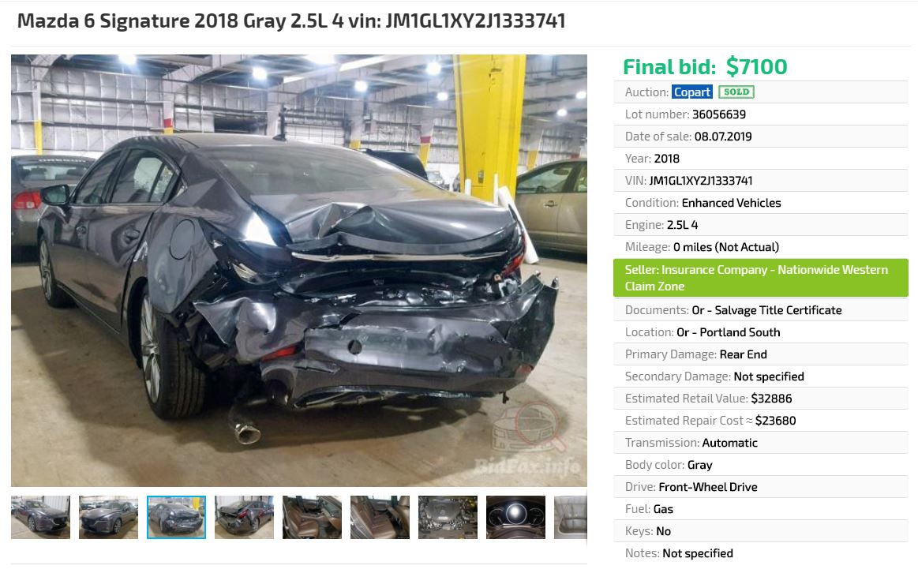Open second thumbnail of the front side view

(108, 517)
